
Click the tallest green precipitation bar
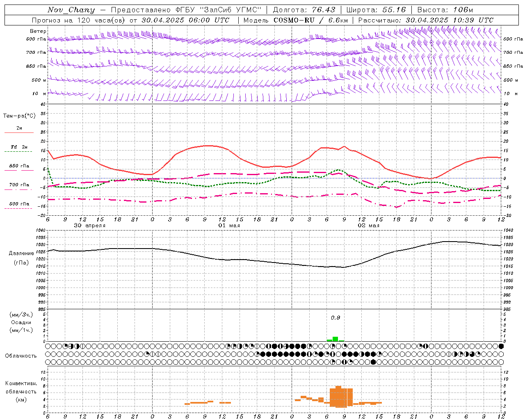(x=336, y=339)
